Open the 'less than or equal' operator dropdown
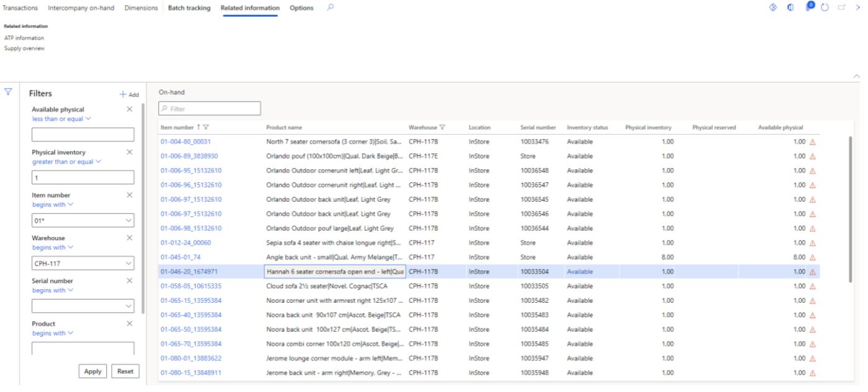 pyautogui.click(x=61, y=118)
